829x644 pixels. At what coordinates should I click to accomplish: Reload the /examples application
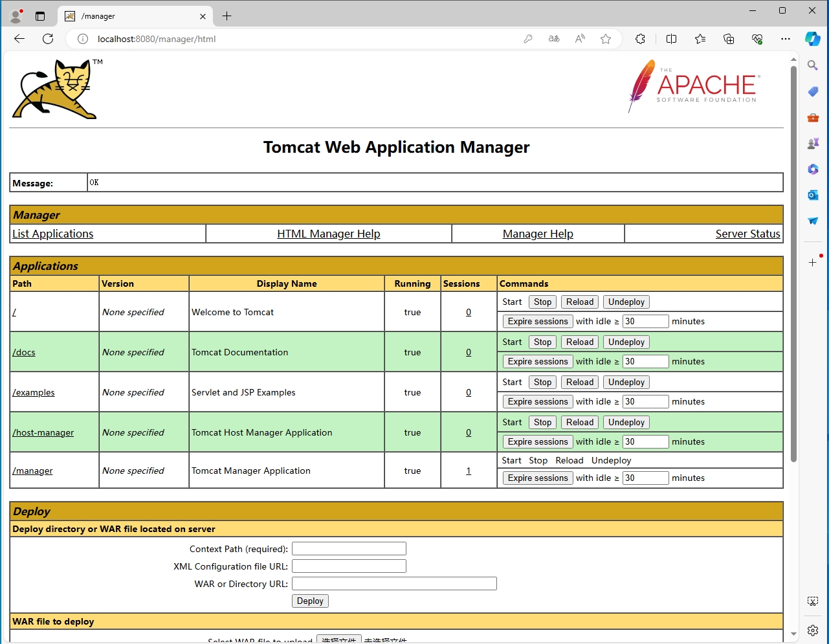pos(580,382)
